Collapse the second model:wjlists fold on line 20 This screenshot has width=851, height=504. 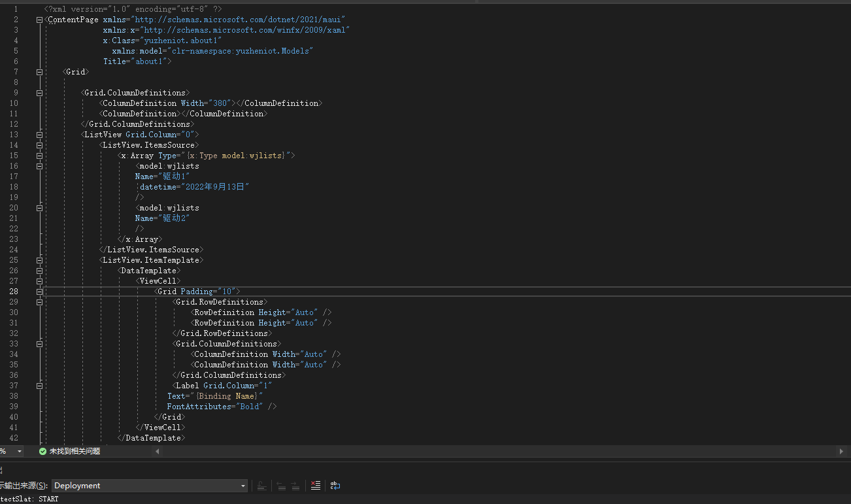coord(40,208)
